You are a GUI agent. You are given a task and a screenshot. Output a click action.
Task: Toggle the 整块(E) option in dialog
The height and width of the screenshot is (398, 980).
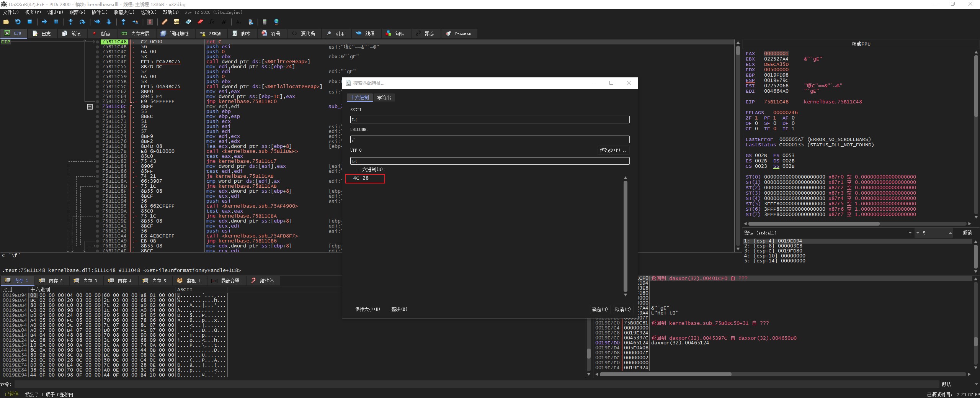click(x=399, y=309)
